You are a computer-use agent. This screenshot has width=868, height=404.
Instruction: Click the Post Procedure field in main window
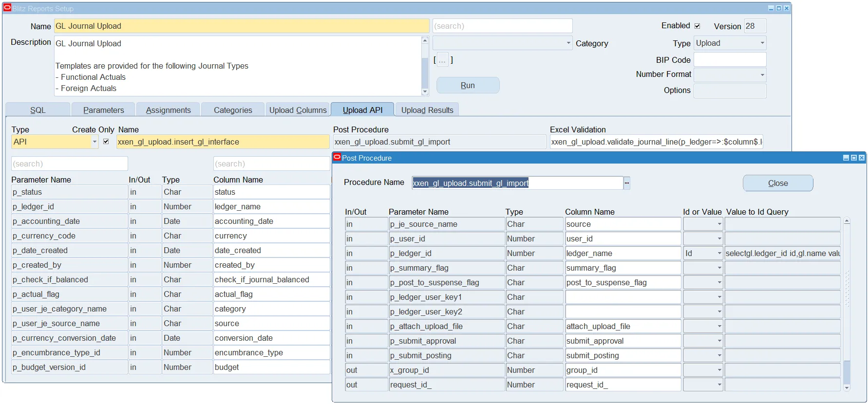[x=439, y=142]
